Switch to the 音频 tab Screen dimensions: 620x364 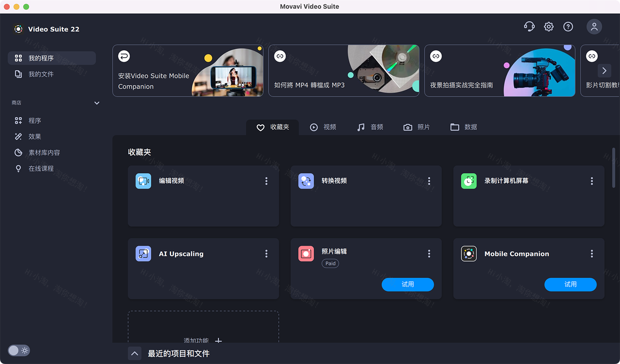click(x=370, y=127)
